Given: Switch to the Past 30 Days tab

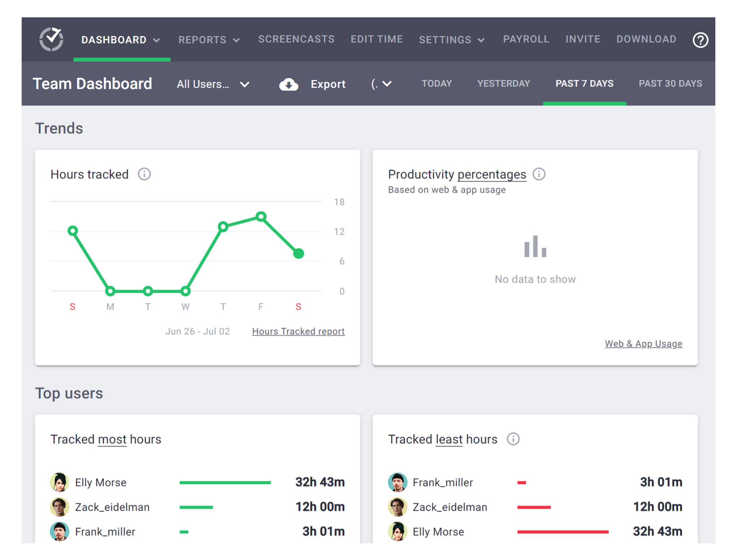Looking at the screenshot, I should (670, 83).
